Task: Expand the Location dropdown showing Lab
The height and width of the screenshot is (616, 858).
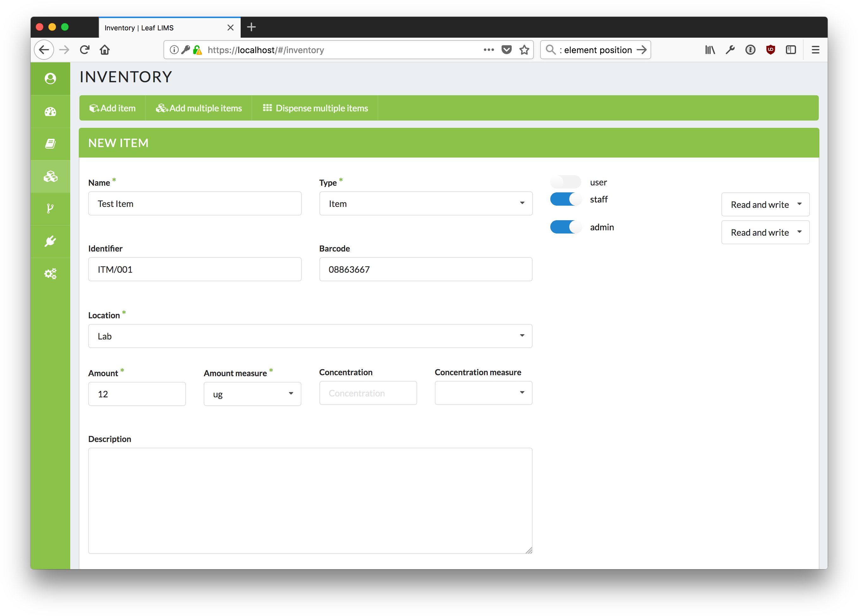Action: coord(310,336)
